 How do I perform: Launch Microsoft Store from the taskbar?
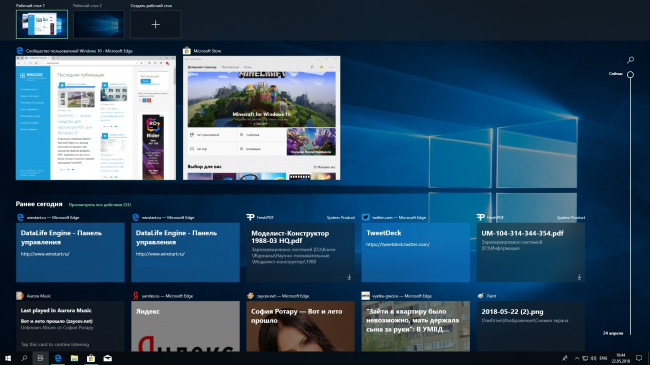click(x=91, y=358)
